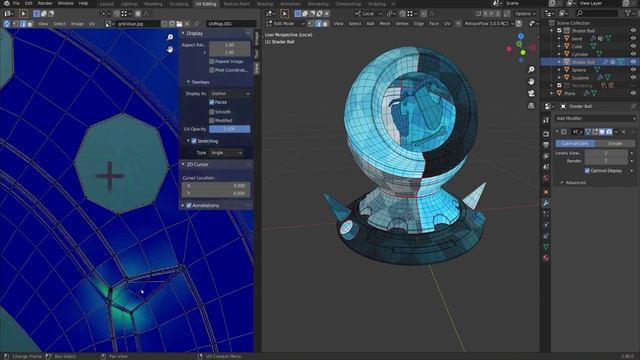
Task: Switch to the Texture Paint workspace tab
Action: [x=236, y=4]
